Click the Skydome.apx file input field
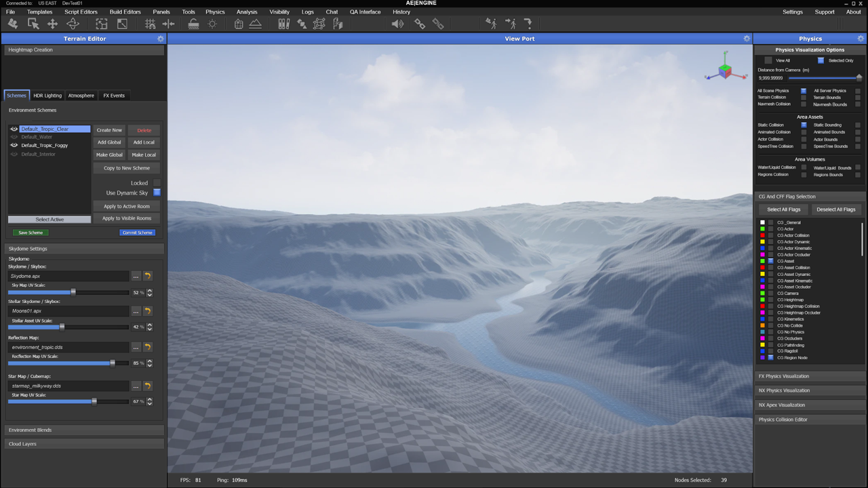The image size is (868, 488). (68, 277)
